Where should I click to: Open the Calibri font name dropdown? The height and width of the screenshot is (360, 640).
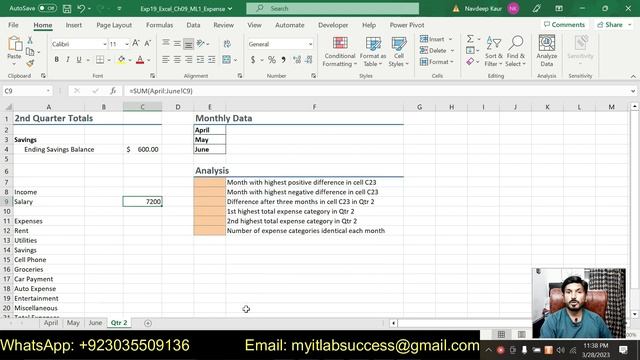[x=104, y=44]
